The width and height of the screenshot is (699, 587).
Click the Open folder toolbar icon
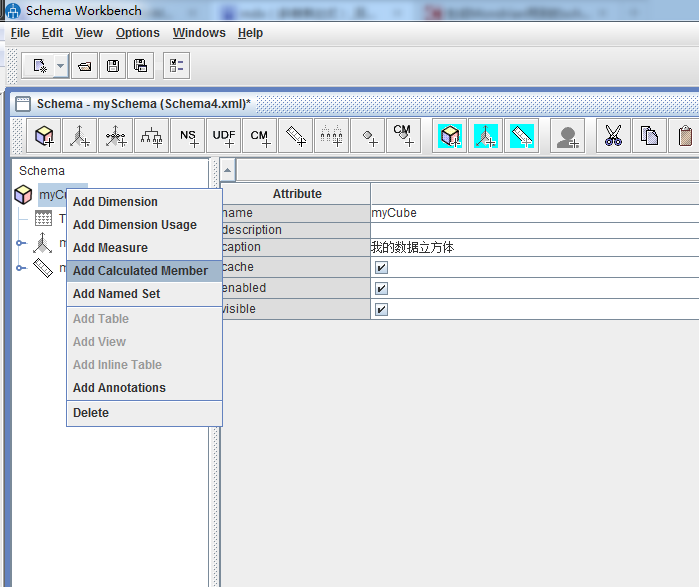[x=85, y=66]
